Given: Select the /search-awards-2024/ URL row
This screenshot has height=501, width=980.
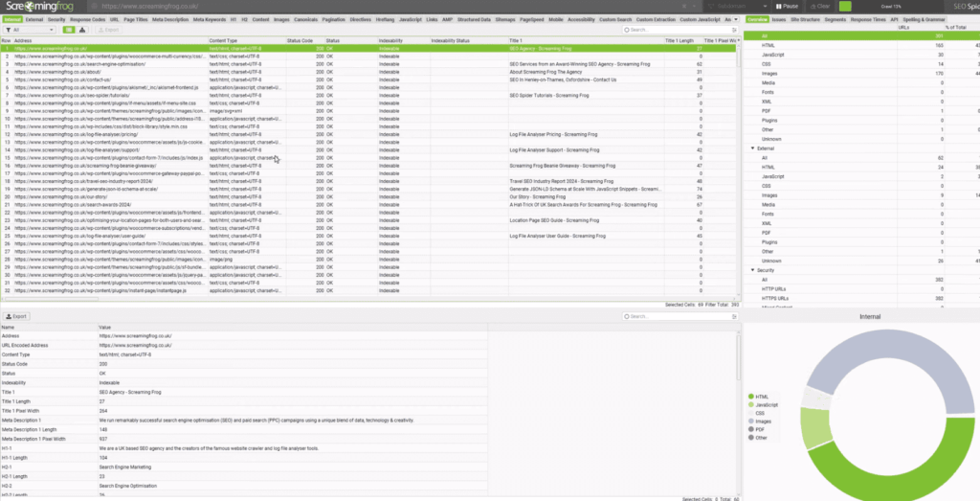Looking at the screenshot, I should tap(368, 205).
